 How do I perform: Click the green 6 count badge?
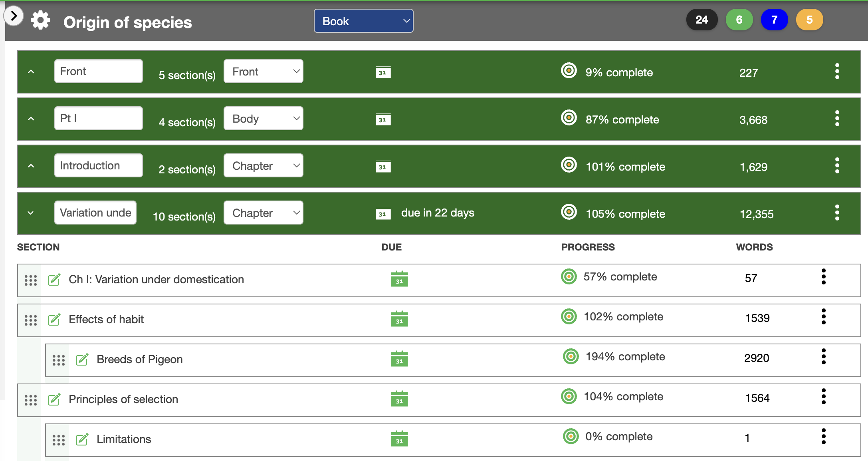[739, 20]
